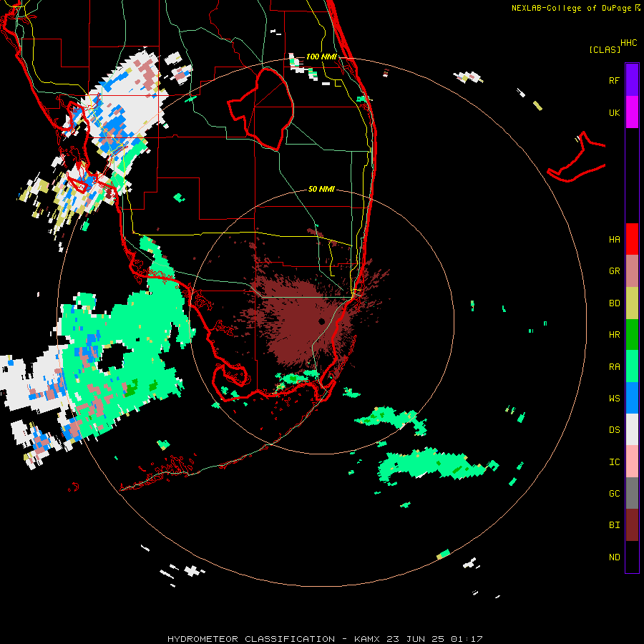
Task: Click the HR dark green legend swatch
Action: point(632,335)
